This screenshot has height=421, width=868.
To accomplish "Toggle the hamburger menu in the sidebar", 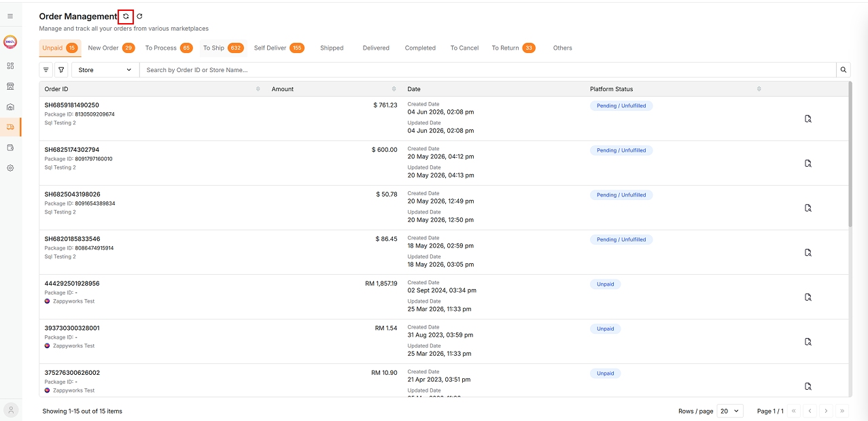I will (x=10, y=16).
